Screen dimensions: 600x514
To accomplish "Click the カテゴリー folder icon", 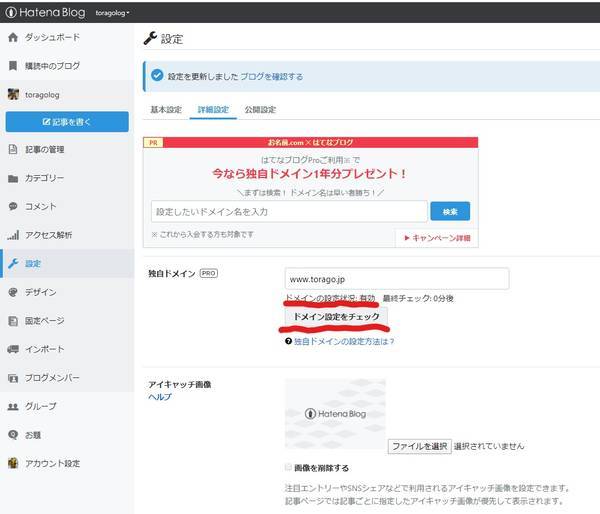I will (13, 178).
